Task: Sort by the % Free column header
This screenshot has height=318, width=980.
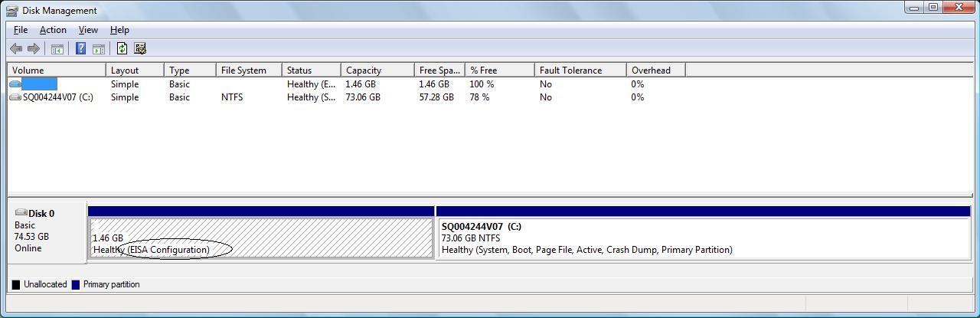Action: click(x=500, y=70)
